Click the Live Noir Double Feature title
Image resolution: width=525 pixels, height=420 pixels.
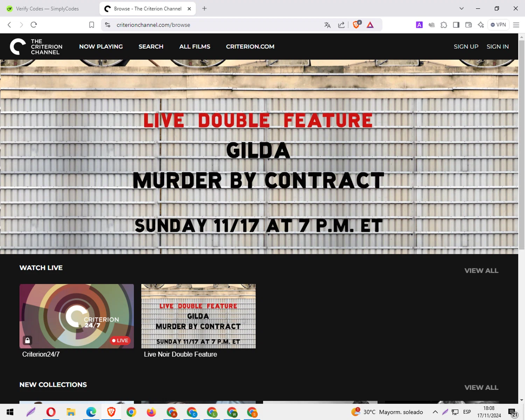pos(180,354)
